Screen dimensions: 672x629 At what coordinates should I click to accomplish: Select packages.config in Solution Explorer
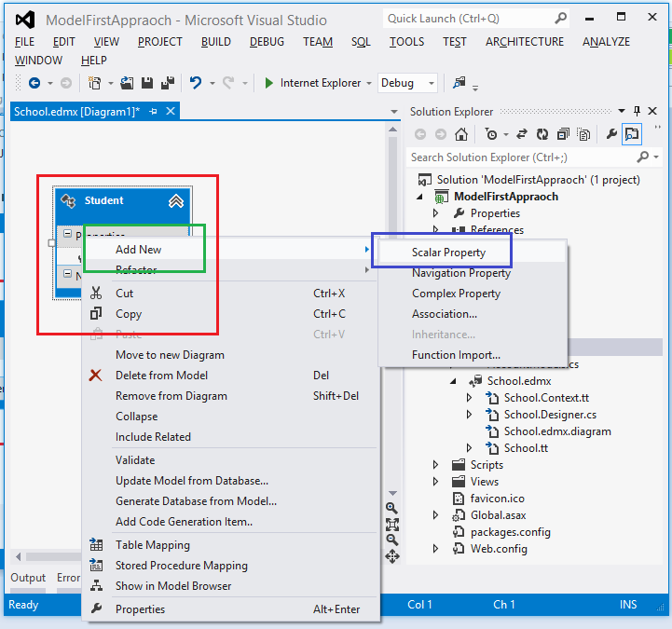510,532
